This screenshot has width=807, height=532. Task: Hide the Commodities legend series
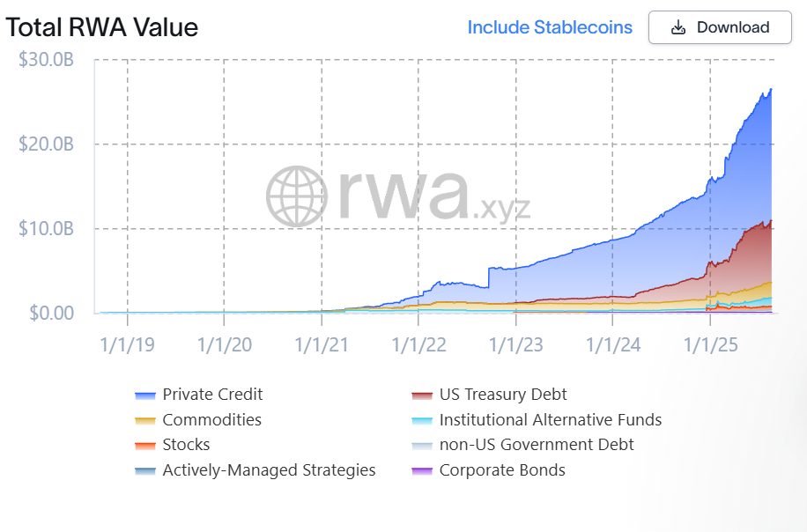click(x=211, y=420)
